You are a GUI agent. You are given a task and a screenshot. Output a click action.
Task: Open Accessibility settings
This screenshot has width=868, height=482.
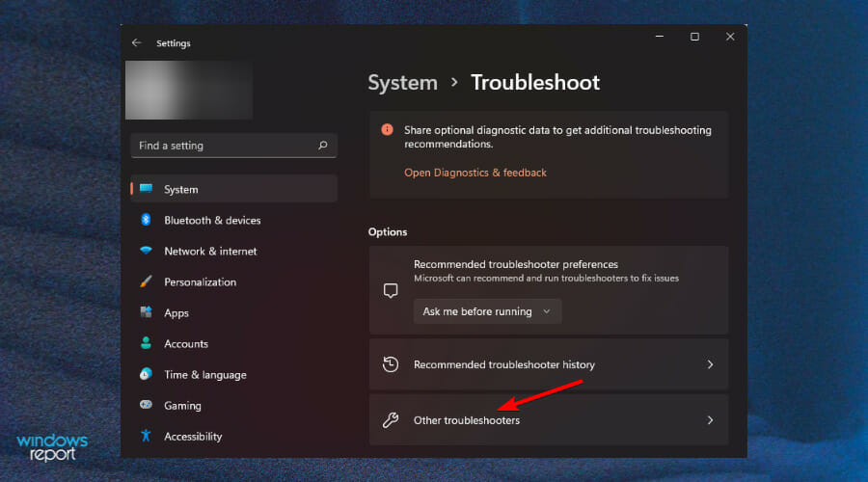[233, 436]
